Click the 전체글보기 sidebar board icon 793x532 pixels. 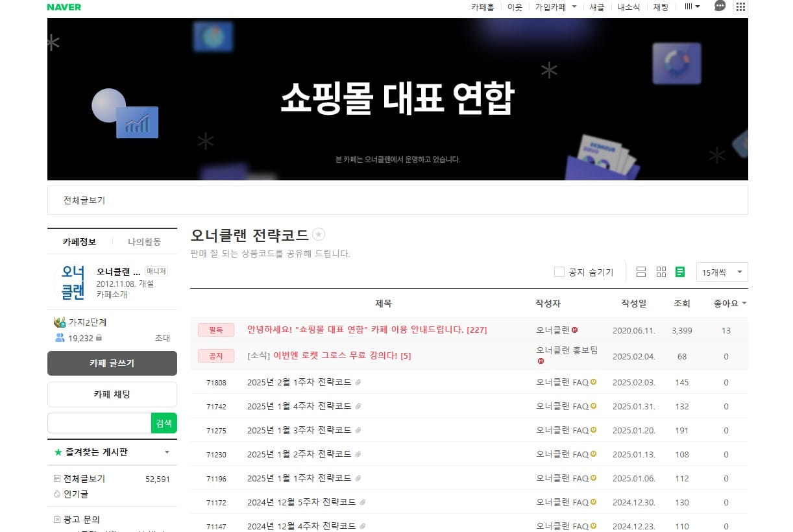(57, 479)
